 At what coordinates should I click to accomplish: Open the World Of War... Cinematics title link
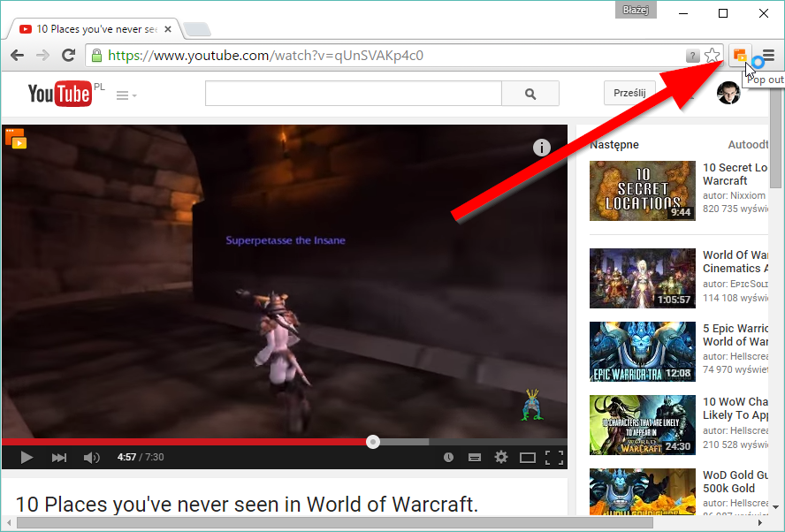pos(735,262)
